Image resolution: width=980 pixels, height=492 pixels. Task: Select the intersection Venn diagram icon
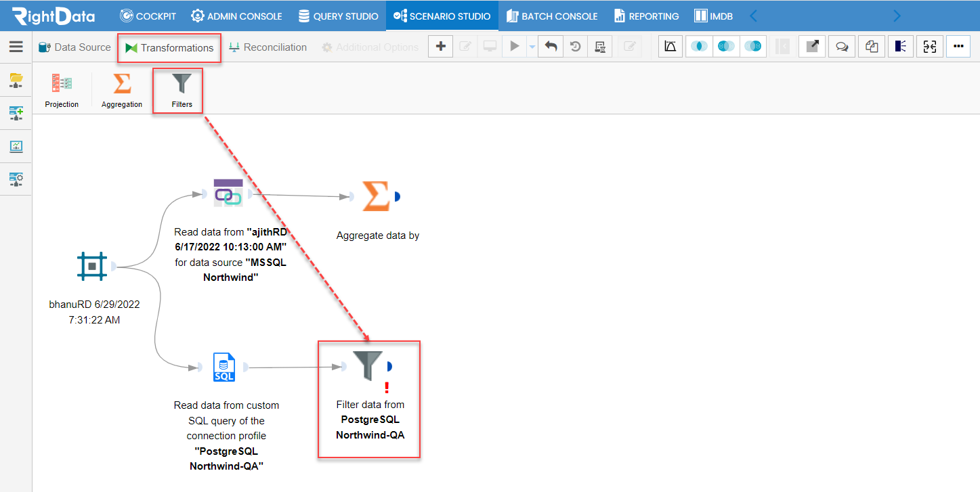pyautogui.click(x=699, y=47)
